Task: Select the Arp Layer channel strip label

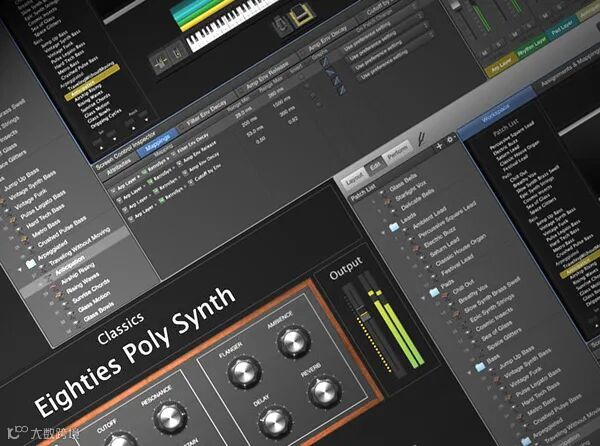Action: [500, 66]
